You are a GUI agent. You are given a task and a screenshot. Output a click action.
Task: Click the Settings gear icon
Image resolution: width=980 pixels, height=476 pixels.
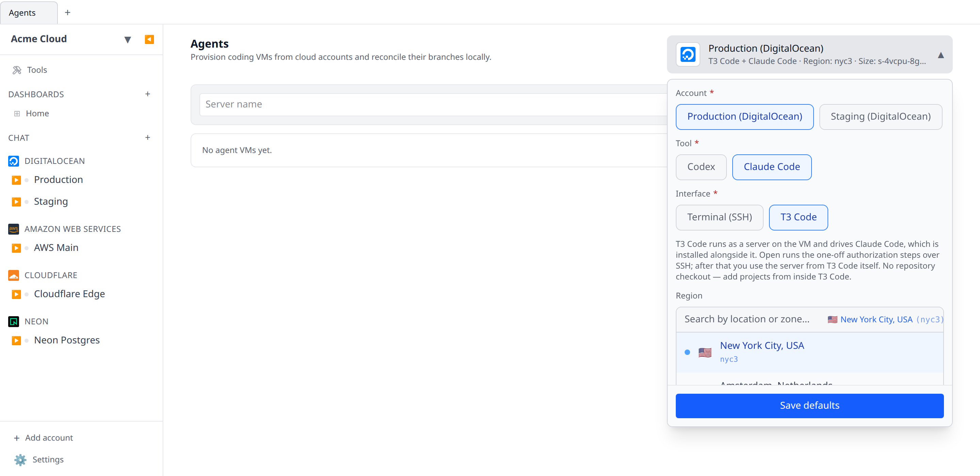20,460
